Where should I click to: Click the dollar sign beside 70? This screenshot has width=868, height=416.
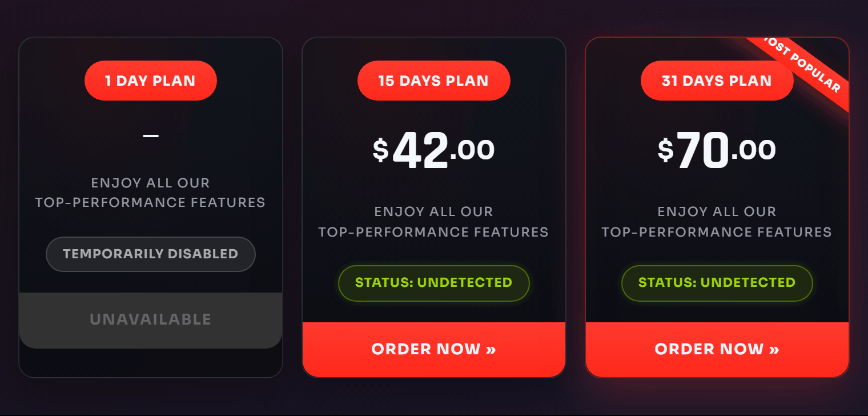(x=665, y=150)
